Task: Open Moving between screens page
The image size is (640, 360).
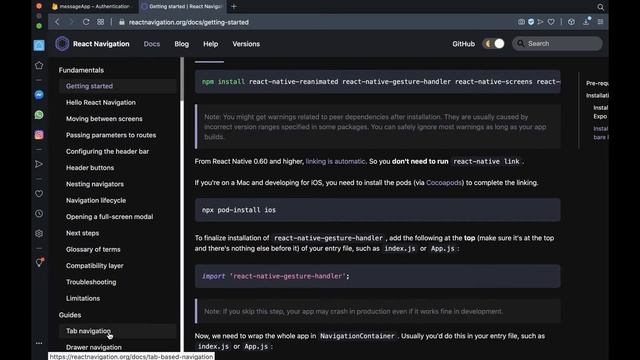Action: [104, 119]
